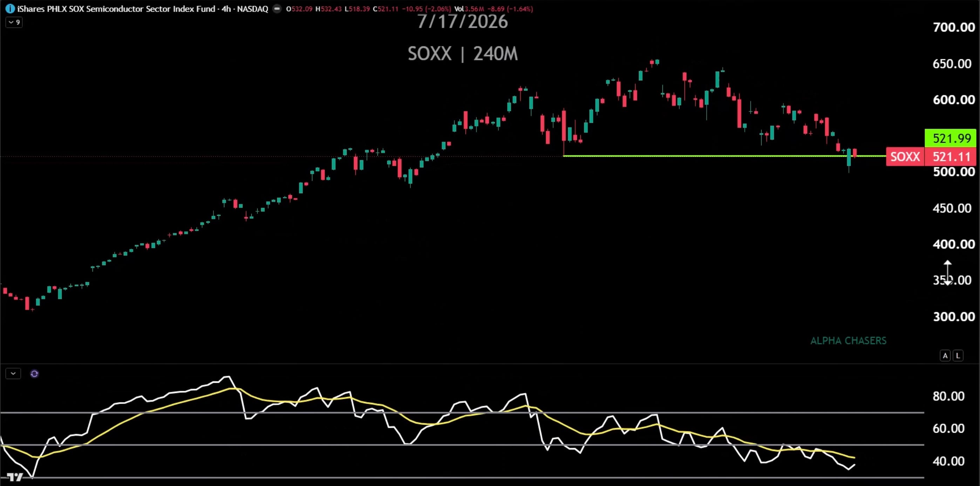Expand the indicator legend showing 9

[14, 22]
